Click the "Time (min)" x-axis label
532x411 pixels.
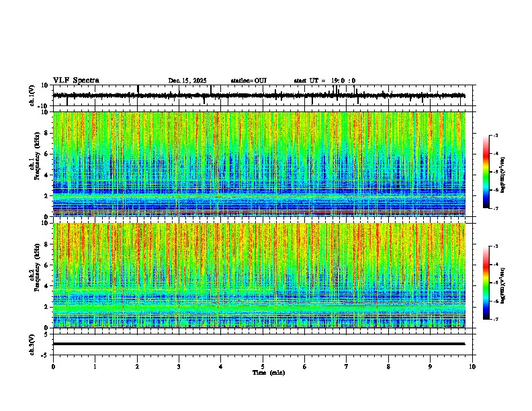coord(269,373)
